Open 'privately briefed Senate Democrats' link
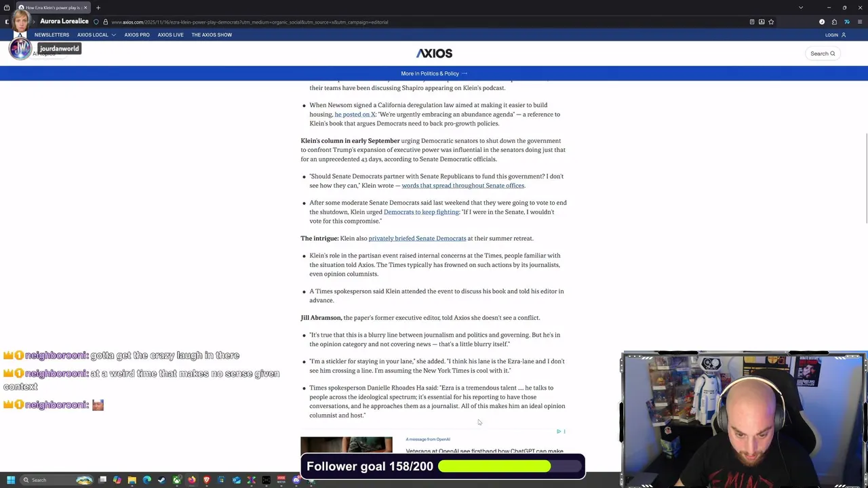This screenshot has width=868, height=488. pos(417,239)
